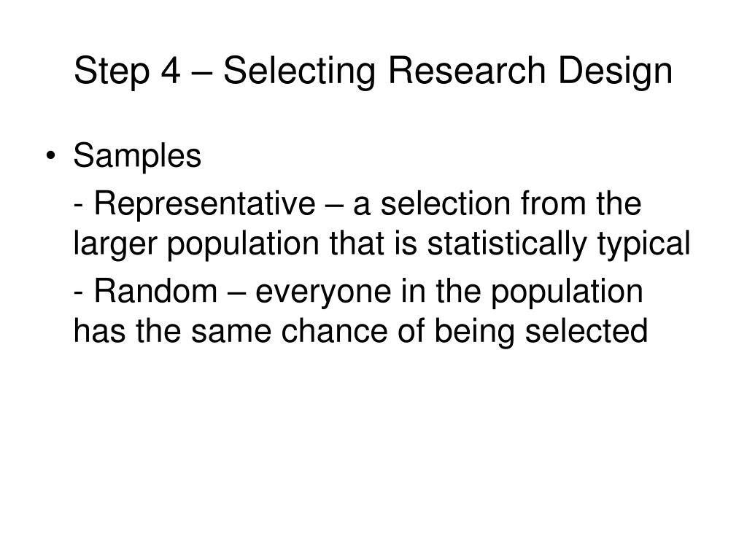
Task: Click the word 'larger' in the definition
Action: point(115,244)
